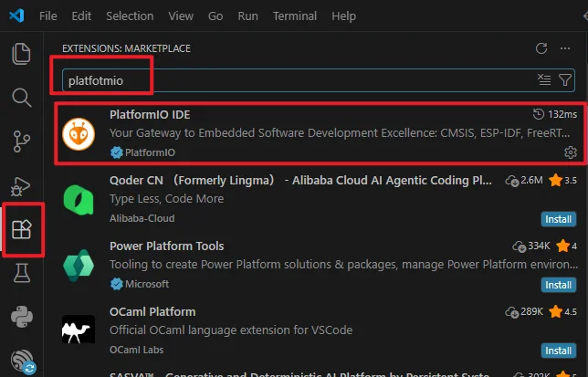Open the Run menu
Viewport: 588px width, 377px height.
247,16
